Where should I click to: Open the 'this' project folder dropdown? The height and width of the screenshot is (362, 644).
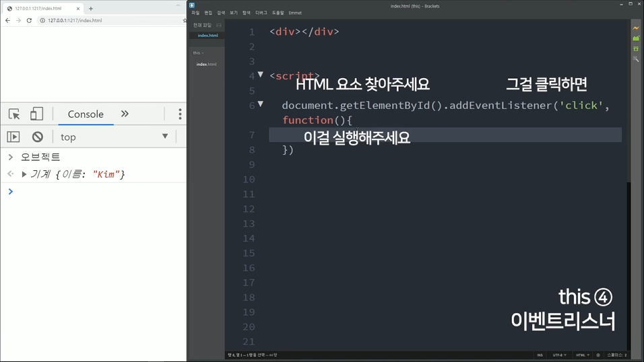[x=198, y=53]
